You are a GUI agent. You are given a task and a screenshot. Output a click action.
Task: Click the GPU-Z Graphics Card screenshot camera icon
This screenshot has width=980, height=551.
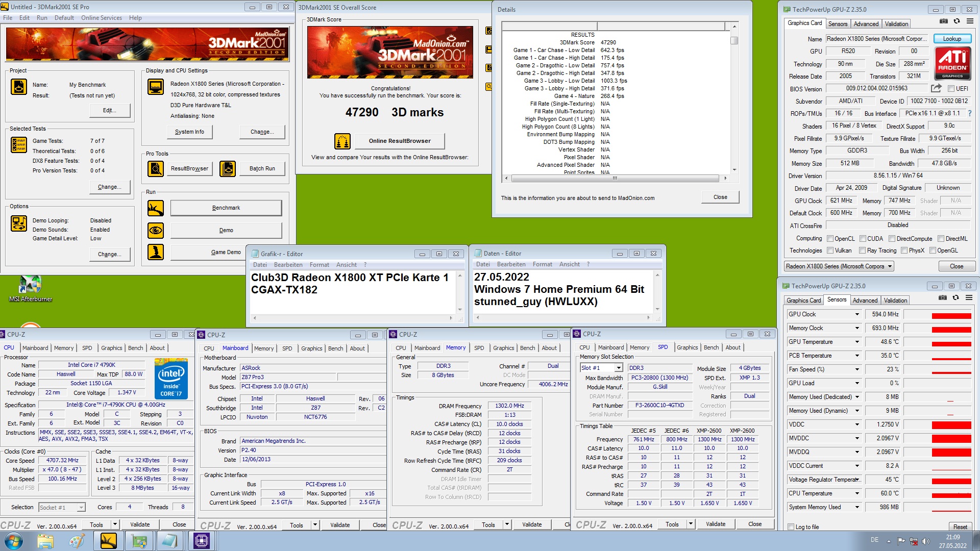944,21
